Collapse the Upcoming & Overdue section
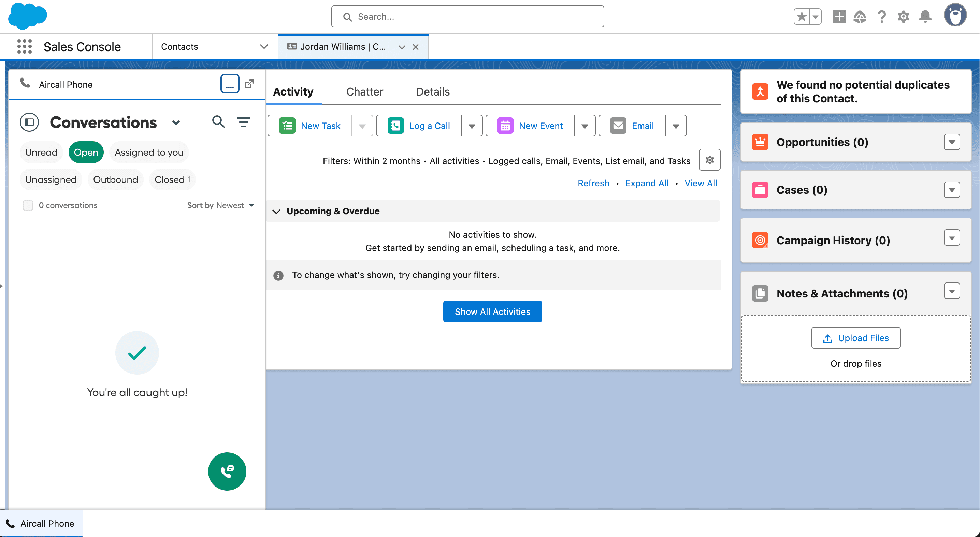 pos(277,211)
